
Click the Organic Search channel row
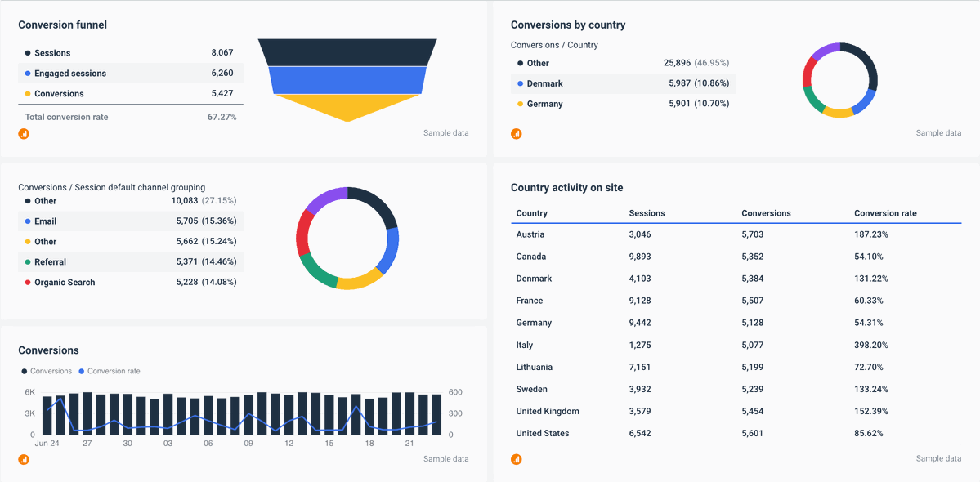131,282
